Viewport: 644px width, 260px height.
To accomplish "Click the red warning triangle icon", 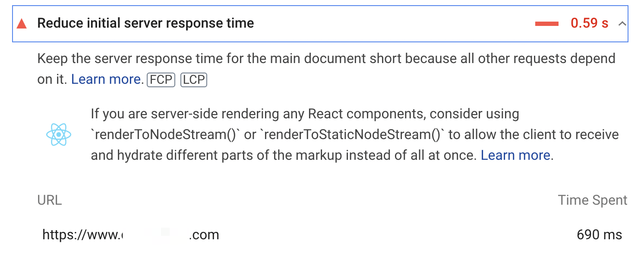I will 22,24.
